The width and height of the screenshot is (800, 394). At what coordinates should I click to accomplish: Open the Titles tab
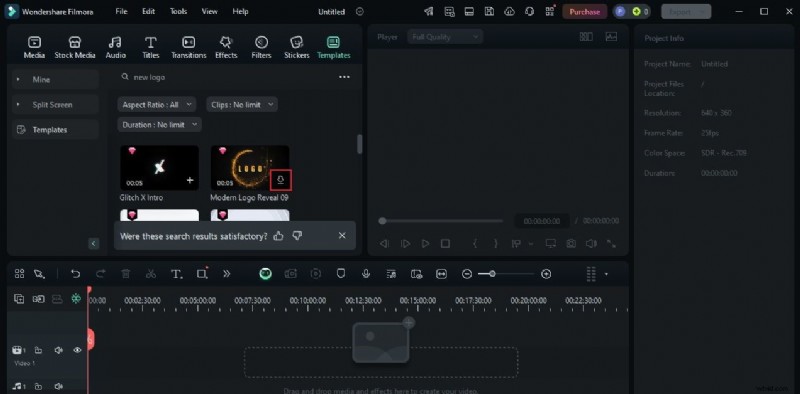click(151, 47)
